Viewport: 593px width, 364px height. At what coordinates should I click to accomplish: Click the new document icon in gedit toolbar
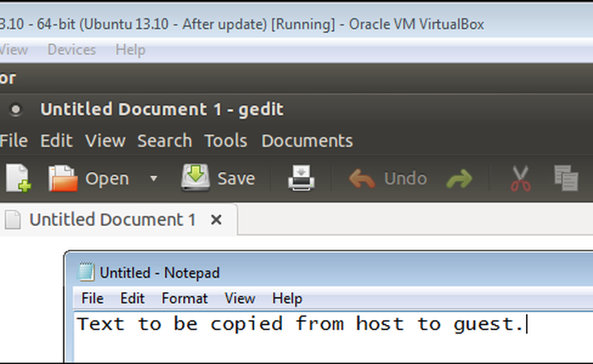coord(18,178)
